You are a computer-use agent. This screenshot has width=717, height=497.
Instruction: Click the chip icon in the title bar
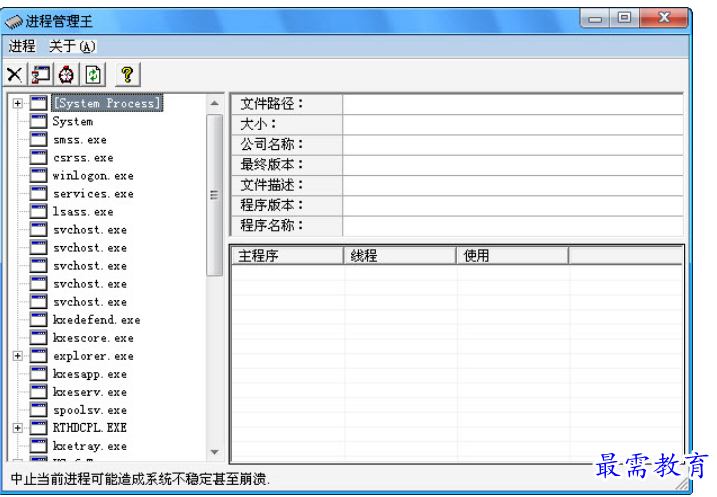pos(13,21)
